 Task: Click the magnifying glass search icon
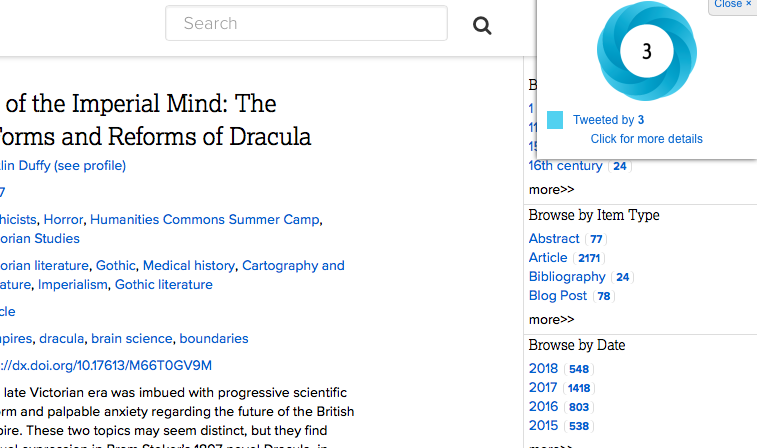482,26
